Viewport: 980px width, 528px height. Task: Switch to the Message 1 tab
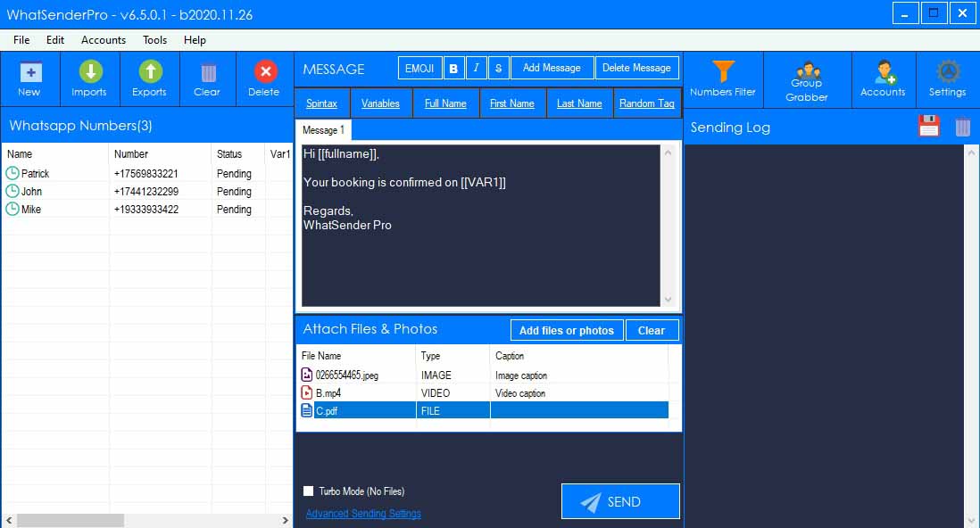(x=322, y=128)
